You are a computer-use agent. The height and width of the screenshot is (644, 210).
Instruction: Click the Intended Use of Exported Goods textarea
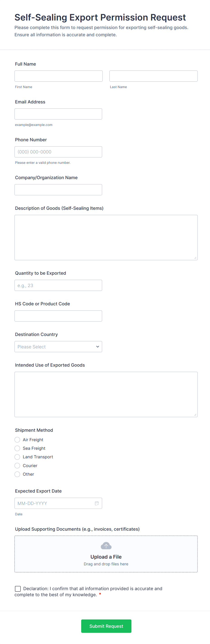tap(106, 394)
